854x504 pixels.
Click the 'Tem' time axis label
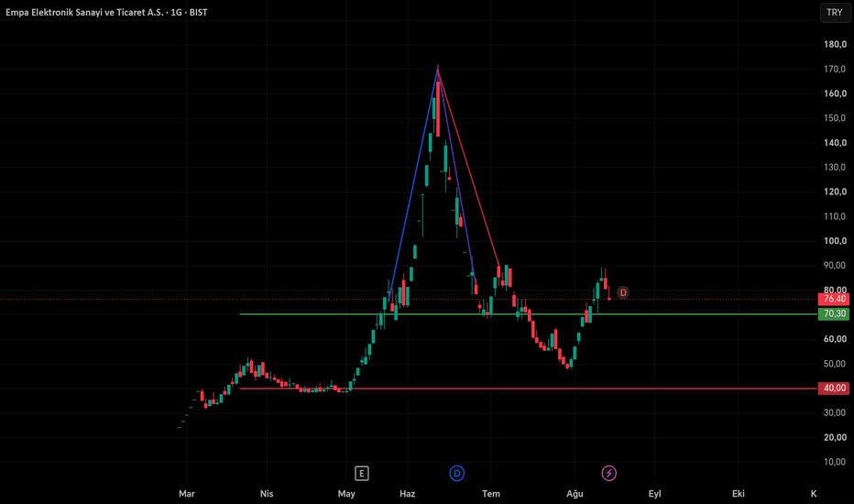[x=491, y=494]
